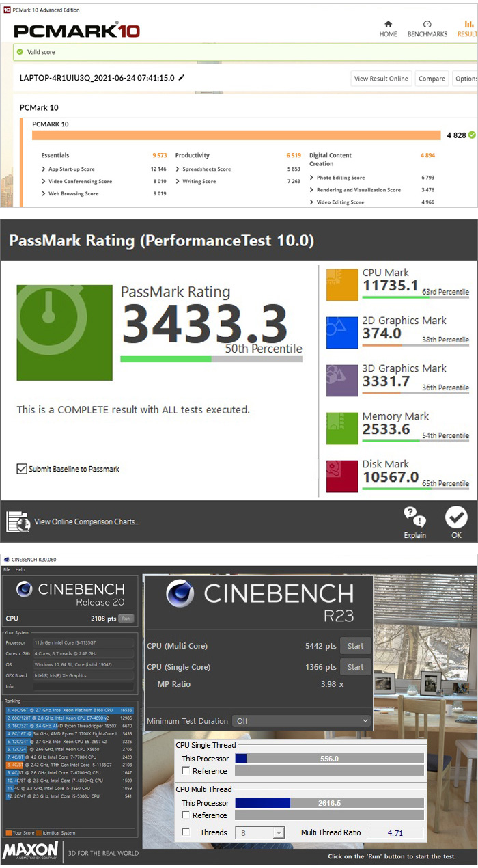
Task: Open the View Online Comparison Charts icon
Action: coord(18,521)
